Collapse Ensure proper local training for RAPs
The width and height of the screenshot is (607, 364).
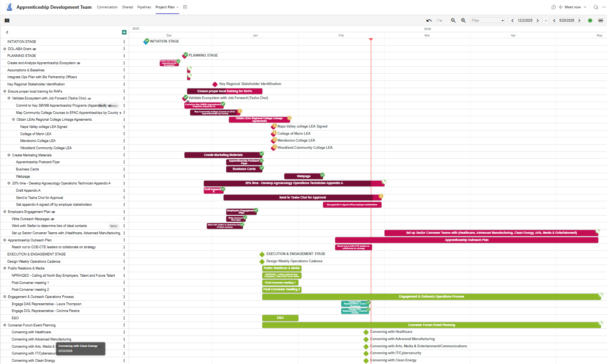[x=5, y=91]
